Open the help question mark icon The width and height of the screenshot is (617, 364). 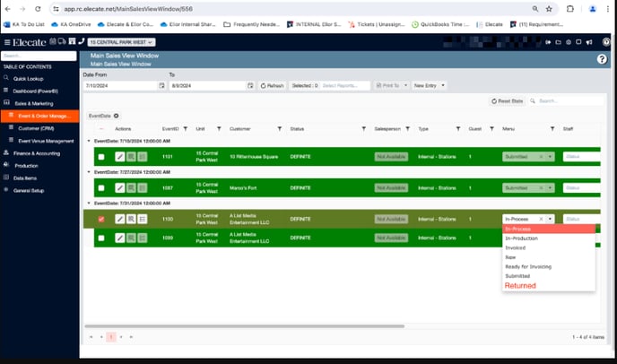click(x=602, y=59)
